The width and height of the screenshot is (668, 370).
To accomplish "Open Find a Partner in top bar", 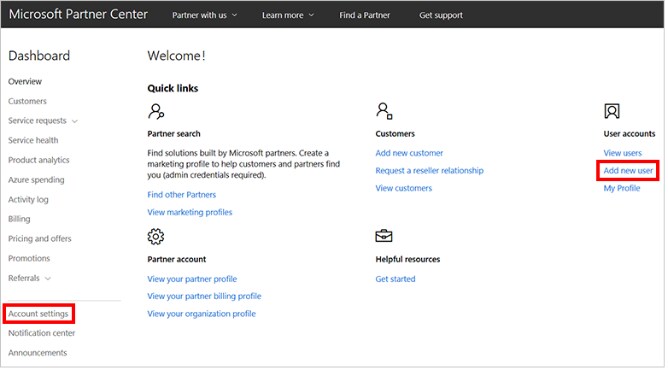I will tap(364, 15).
